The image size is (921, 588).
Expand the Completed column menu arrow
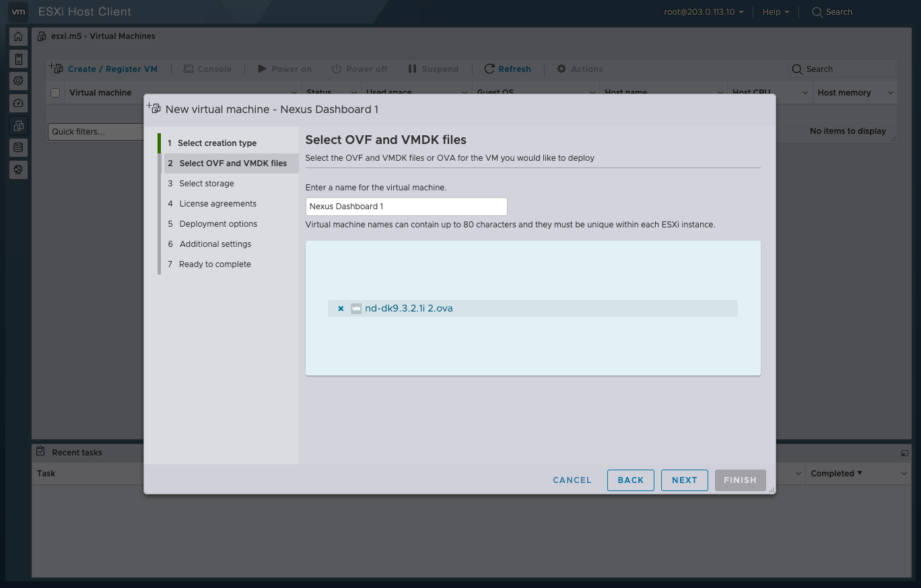point(904,474)
